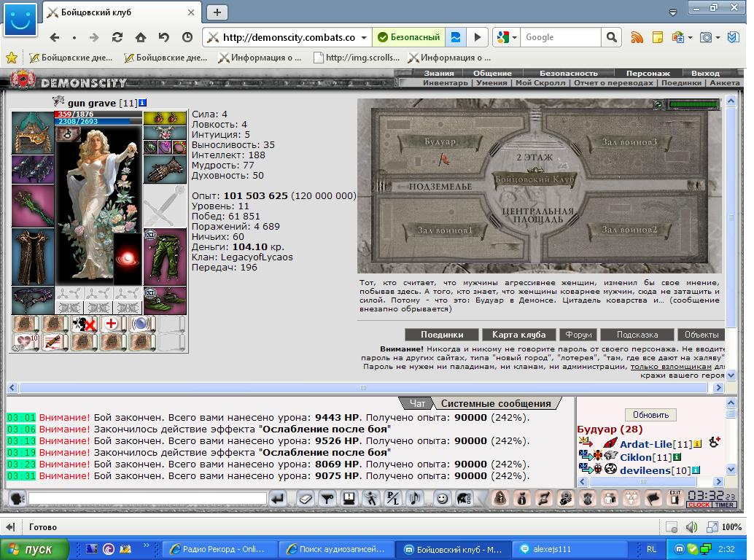Click the equipped spiked bracers slot

pos(33,169)
